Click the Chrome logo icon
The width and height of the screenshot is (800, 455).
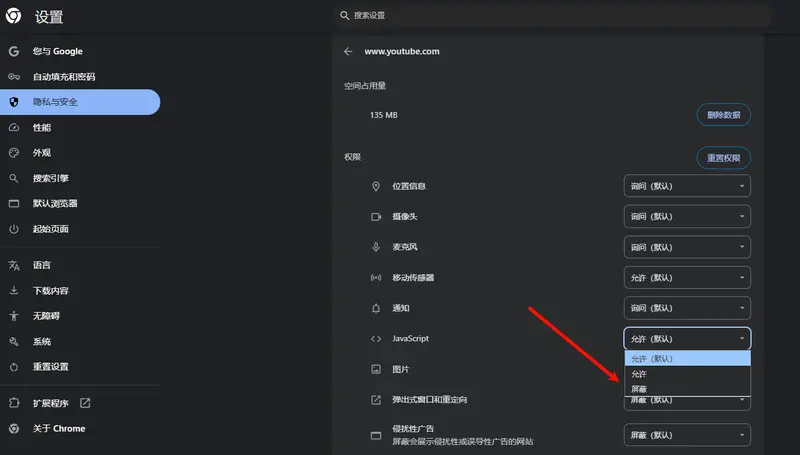tap(14, 16)
